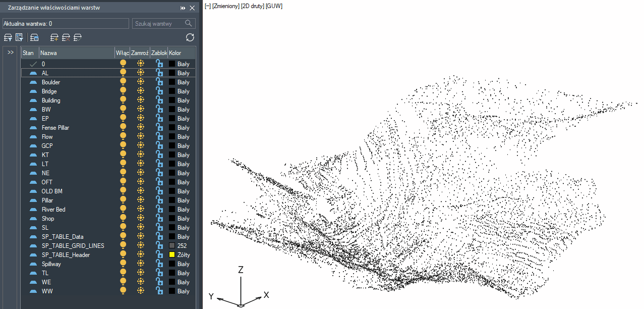The height and width of the screenshot is (309, 644).
Task: Click the yellow color swatch of SP_TABLE_Header
Action: click(172, 255)
